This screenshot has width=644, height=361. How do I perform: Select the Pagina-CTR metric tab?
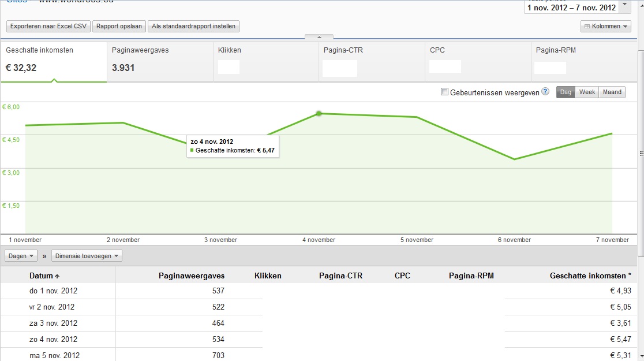(x=372, y=62)
